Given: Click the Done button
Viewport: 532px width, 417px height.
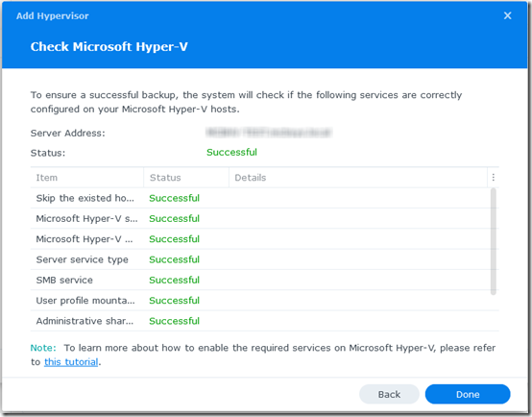Looking at the screenshot, I should [468, 394].
